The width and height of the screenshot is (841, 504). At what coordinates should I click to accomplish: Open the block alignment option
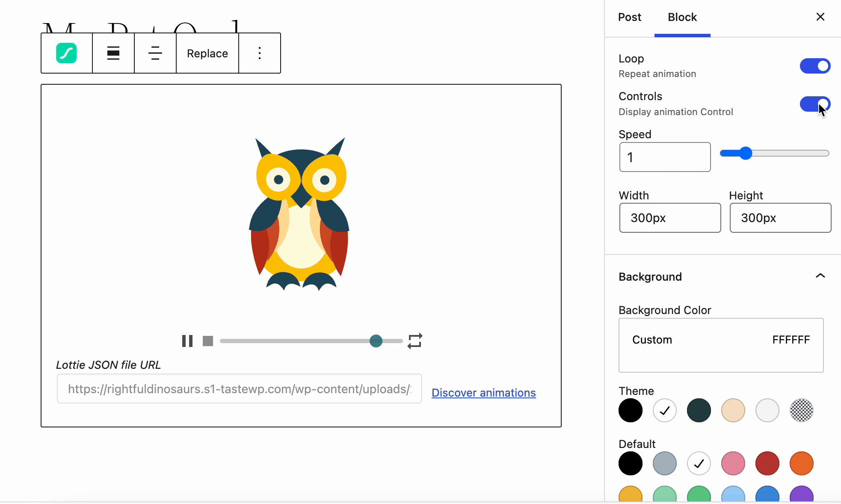pos(113,53)
